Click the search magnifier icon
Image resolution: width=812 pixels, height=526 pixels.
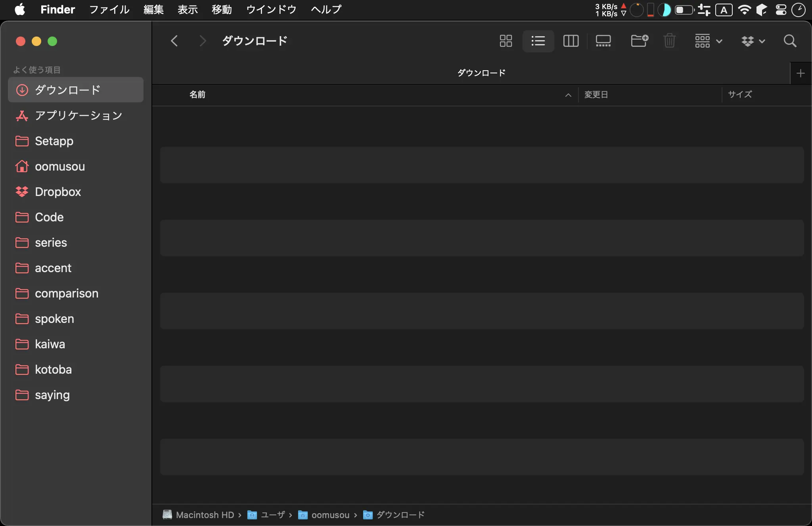point(790,41)
